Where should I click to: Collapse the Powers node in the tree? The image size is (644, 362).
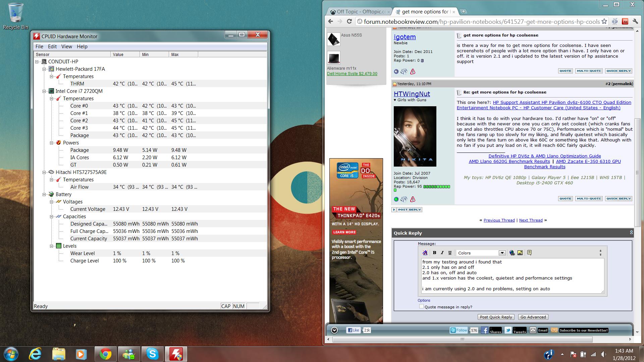tap(52, 143)
